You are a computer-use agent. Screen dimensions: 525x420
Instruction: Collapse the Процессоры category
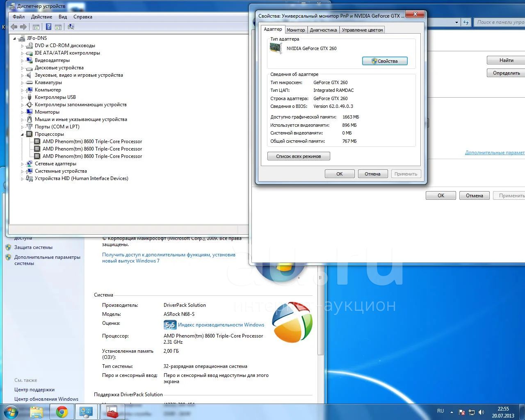point(23,135)
